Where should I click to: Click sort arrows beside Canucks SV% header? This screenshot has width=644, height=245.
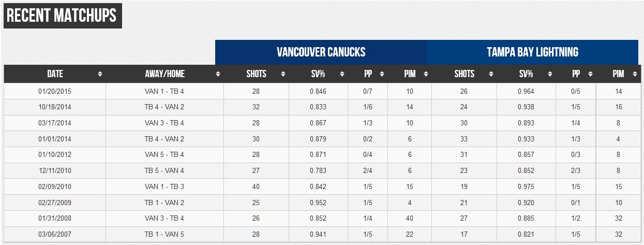(x=342, y=74)
